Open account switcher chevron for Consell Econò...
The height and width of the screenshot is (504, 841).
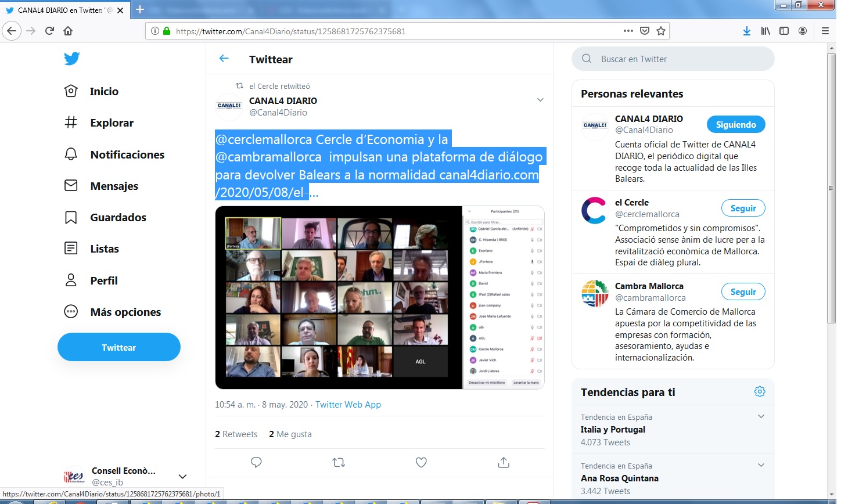tap(182, 477)
